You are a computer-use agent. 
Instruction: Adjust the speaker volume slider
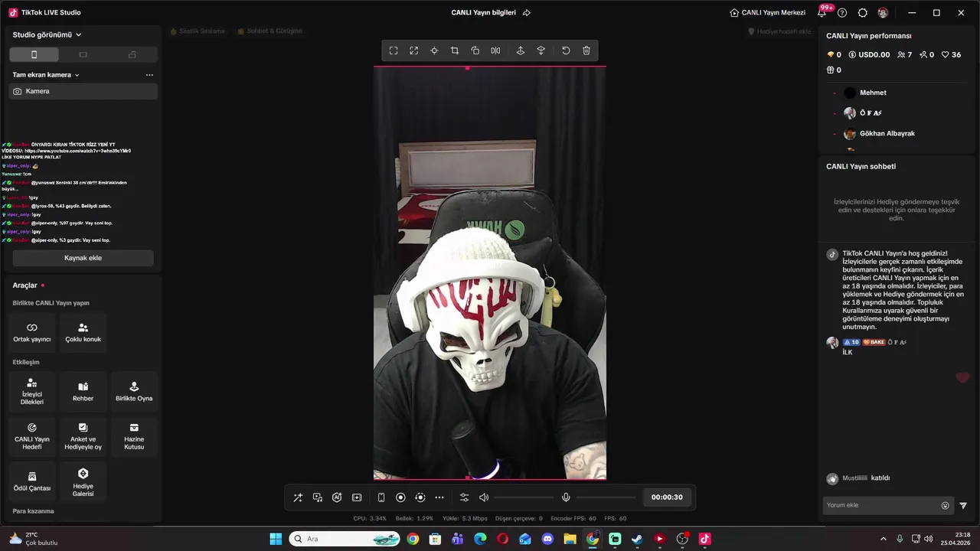(524, 497)
